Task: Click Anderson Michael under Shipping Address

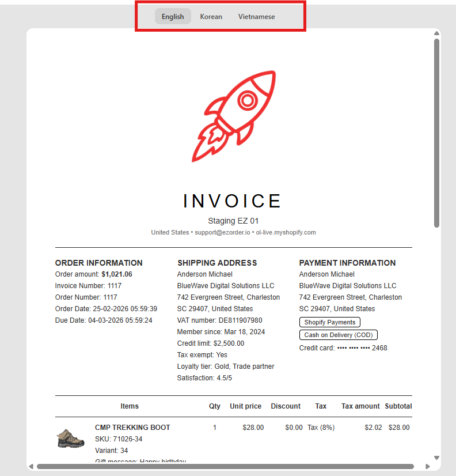Action: pyautogui.click(x=205, y=274)
